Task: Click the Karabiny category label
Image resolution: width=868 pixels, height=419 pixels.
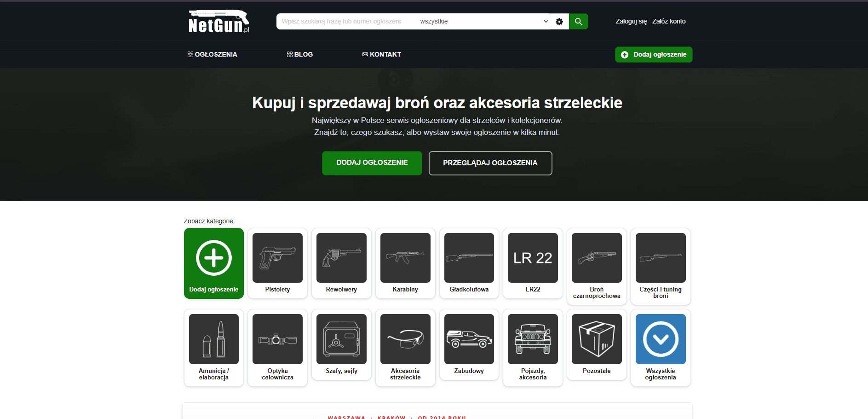Action: 405,290
